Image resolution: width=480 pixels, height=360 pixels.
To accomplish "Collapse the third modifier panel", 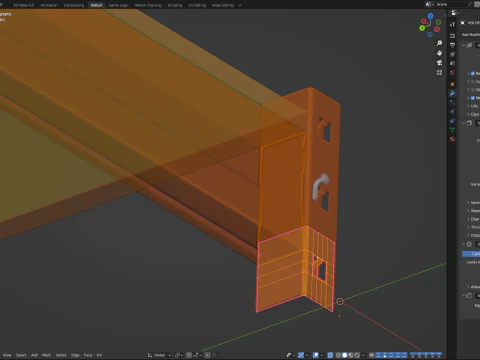I will point(463,244).
